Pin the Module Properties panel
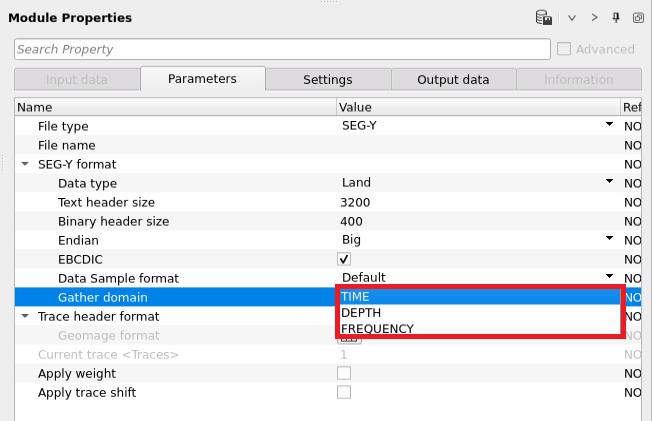The height and width of the screenshot is (421, 652). coord(616,17)
